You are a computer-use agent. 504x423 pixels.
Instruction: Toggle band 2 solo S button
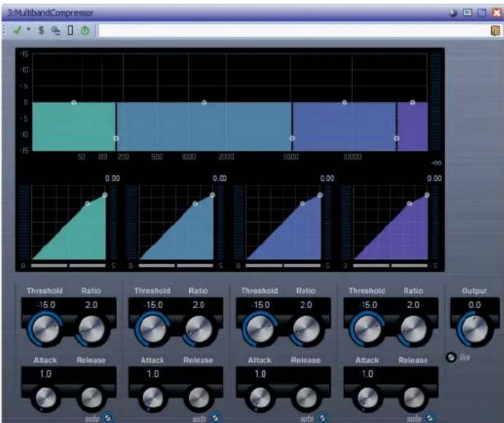(220, 266)
